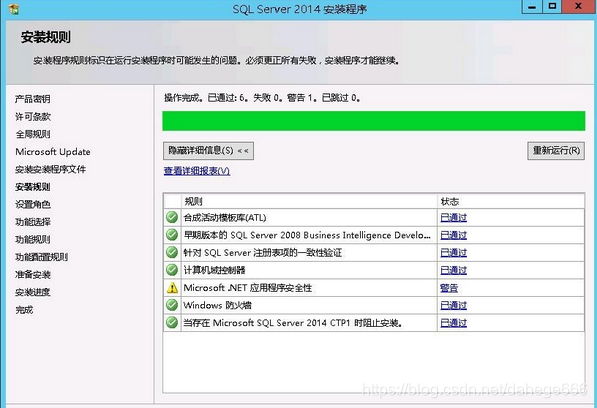Click the 状态 column header
The width and height of the screenshot is (597, 408).
[x=511, y=201]
